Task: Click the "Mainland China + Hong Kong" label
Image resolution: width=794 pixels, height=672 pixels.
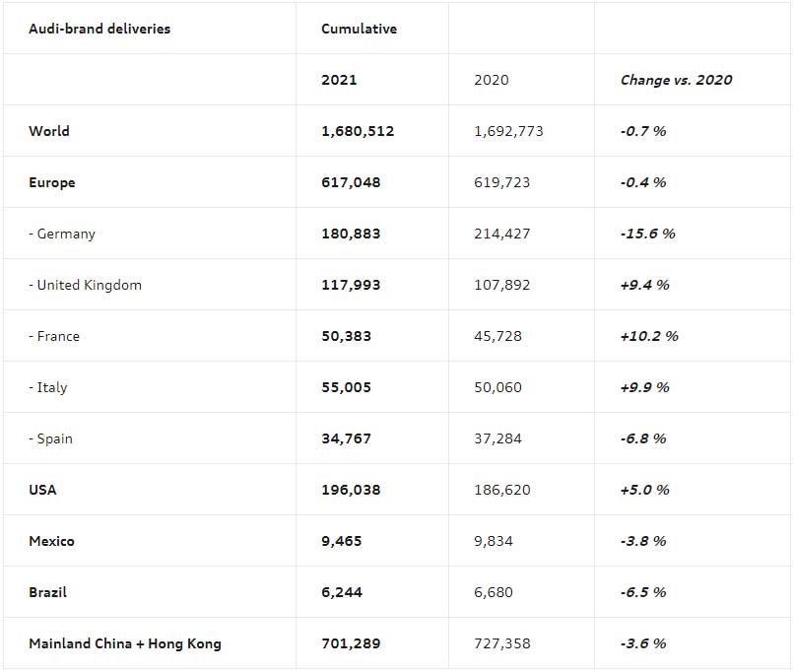Action: pyautogui.click(x=125, y=643)
